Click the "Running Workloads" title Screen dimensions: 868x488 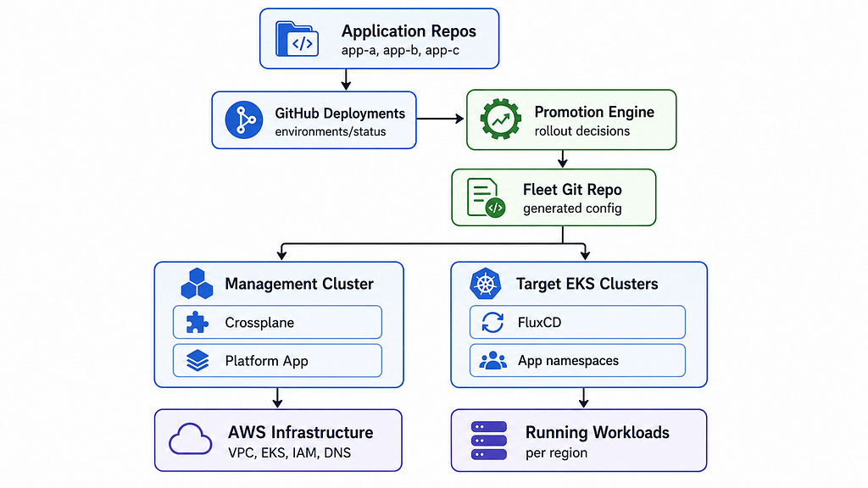click(x=598, y=432)
